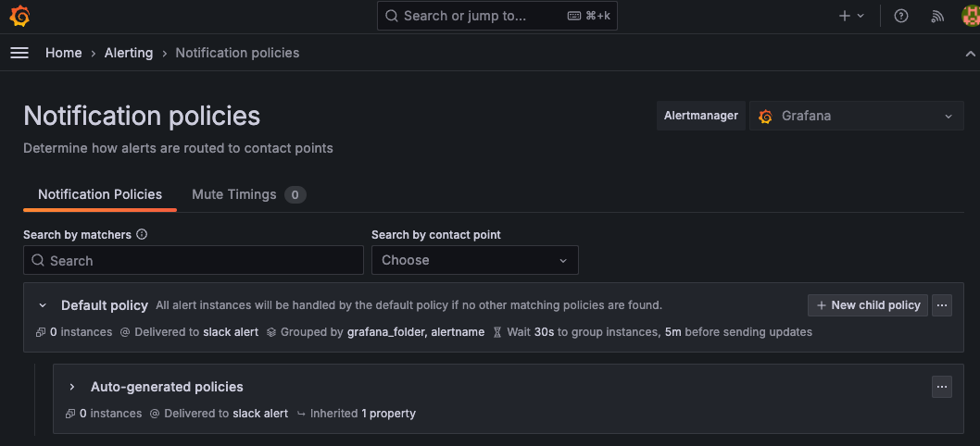The height and width of the screenshot is (446, 980).
Task: Open Auto-generated policies more actions (…) button
Action: pyautogui.click(x=942, y=387)
